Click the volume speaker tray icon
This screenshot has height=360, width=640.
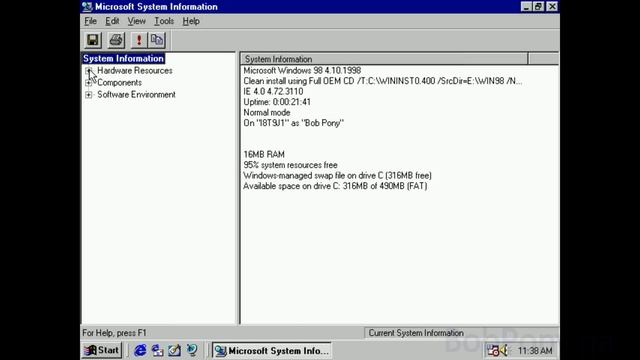tap(504, 351)
